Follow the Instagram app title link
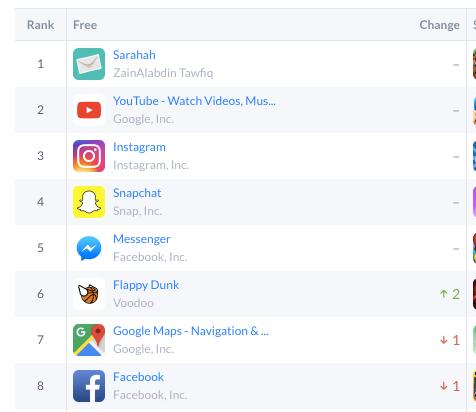476x412 pixels. pos(139,147)
